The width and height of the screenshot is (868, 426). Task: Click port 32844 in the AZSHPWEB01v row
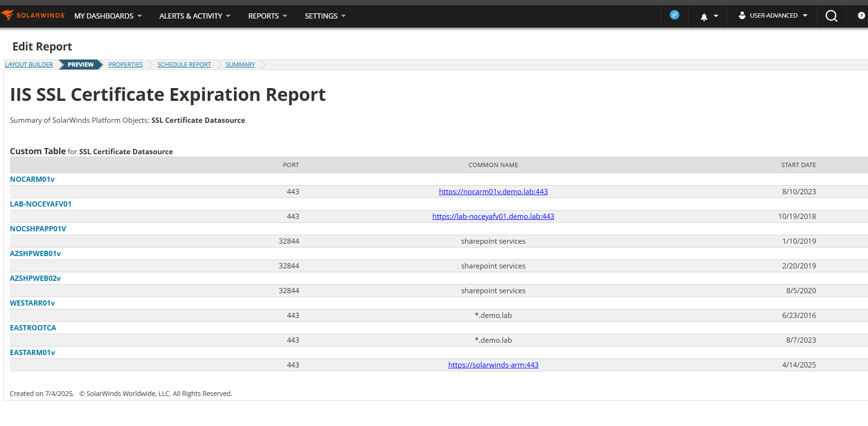(x=289, y=266)
